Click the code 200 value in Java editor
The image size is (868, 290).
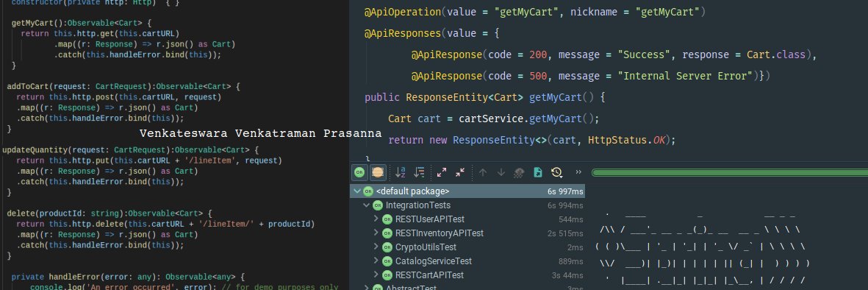(538, 55)
